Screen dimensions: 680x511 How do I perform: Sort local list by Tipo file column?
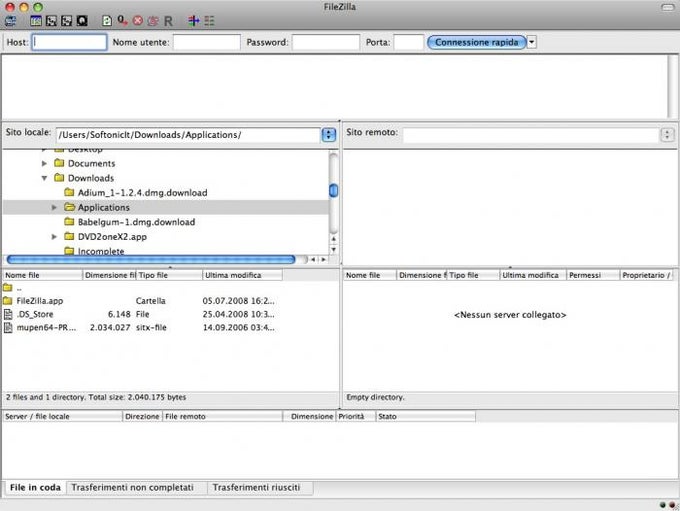click(169, 275)
